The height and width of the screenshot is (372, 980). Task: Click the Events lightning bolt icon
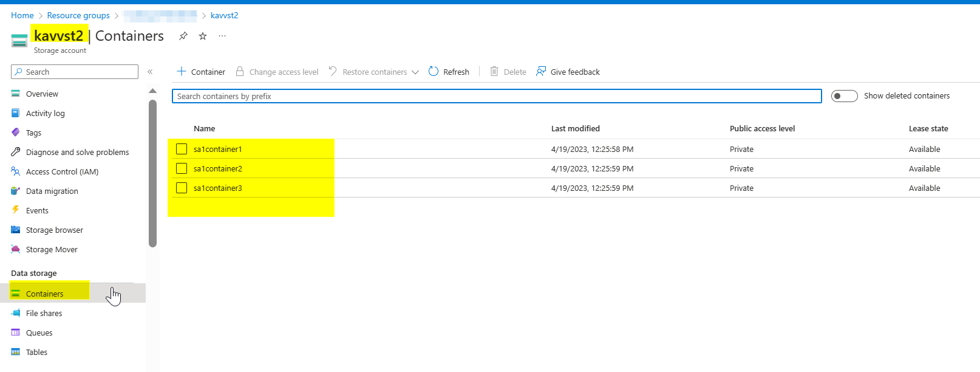coord(16,210)
